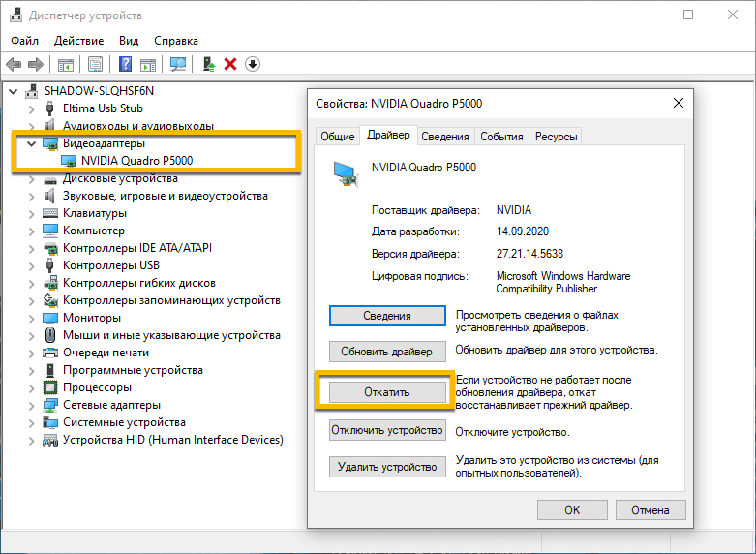Image resolution: width=756 pixels, height=554 pixels.
Task: Click the Откатить rollback button
Action: click(387, 392)
